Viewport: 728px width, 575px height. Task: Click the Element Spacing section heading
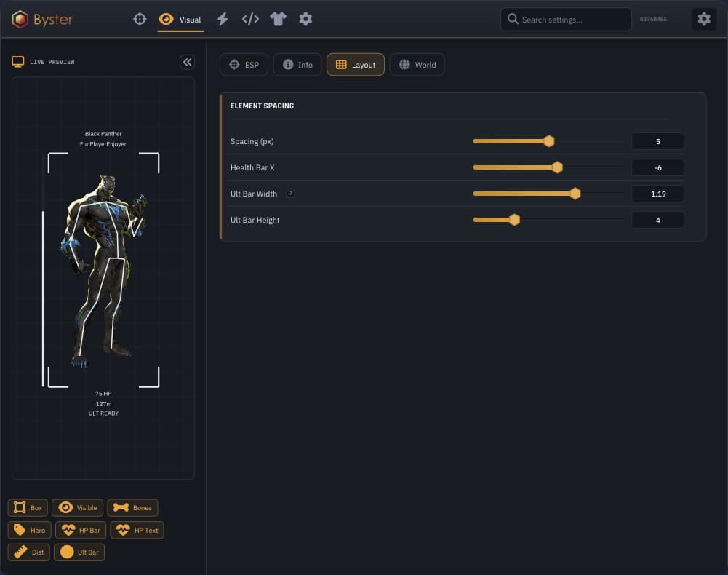point(262,106)
